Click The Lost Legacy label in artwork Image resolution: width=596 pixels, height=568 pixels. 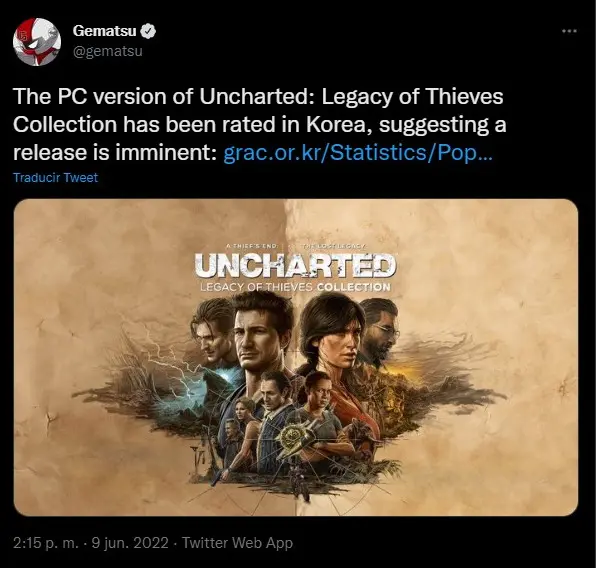tap(333, 246)
